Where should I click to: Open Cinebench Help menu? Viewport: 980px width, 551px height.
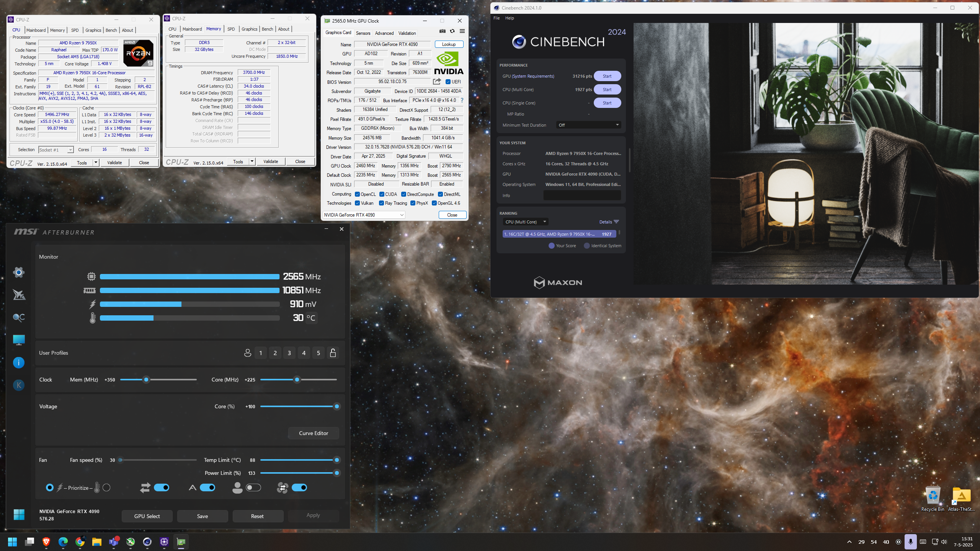pyautogui.click(x=510, y=18)
